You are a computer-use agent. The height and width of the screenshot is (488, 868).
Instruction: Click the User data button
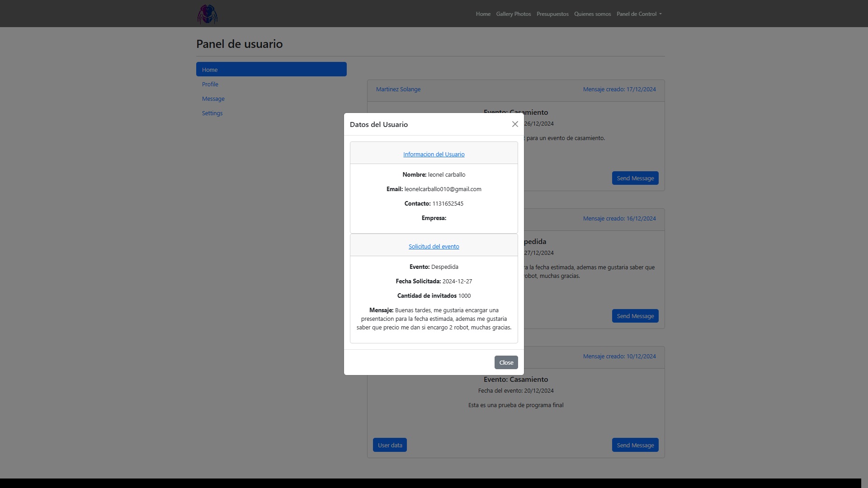390,446
